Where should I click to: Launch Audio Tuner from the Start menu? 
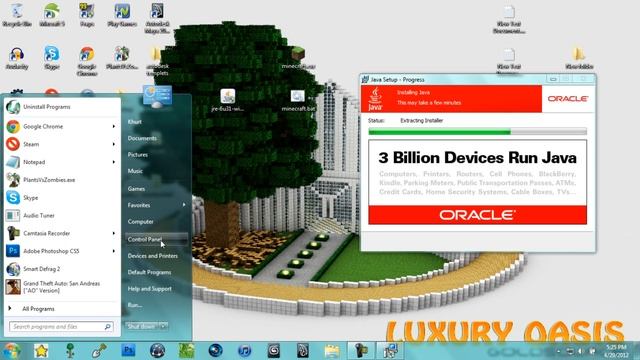[x=62, y=216]
